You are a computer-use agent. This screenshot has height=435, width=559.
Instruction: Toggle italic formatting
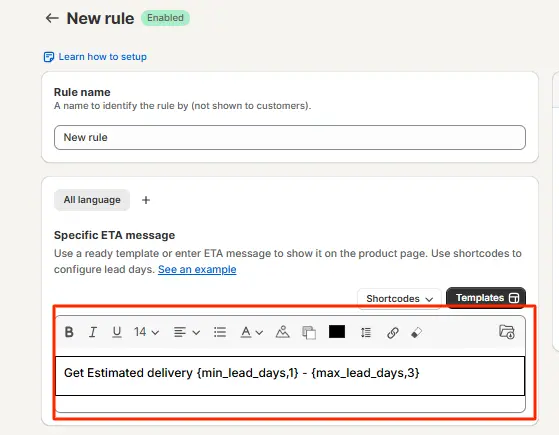pyautogui.click(x=93, y=332)
